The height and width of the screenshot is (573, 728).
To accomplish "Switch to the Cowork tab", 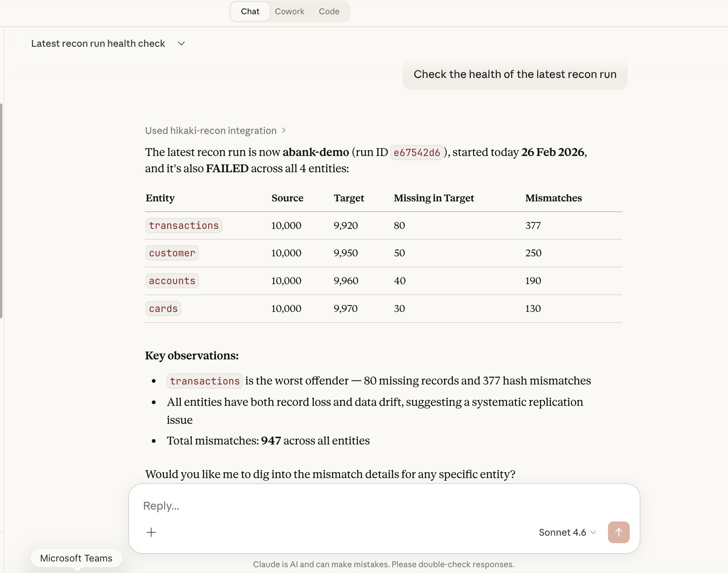I will tap(289, 12).
